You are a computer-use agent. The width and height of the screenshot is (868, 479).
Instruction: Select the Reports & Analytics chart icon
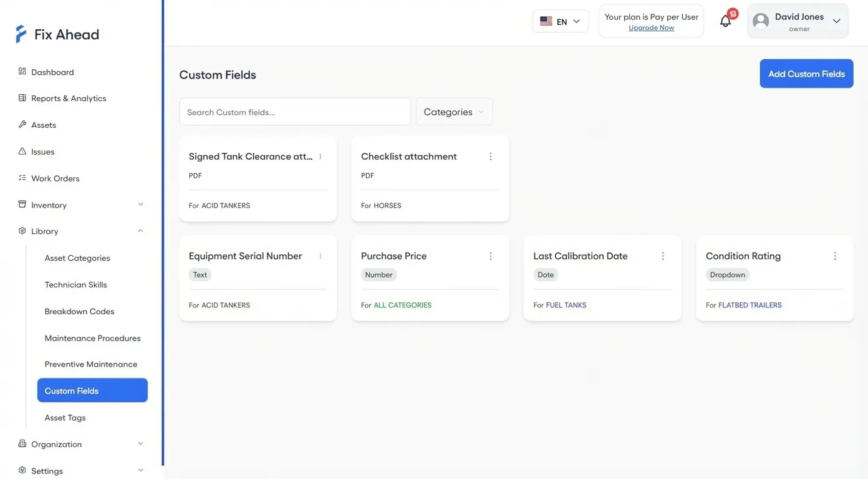22,98
